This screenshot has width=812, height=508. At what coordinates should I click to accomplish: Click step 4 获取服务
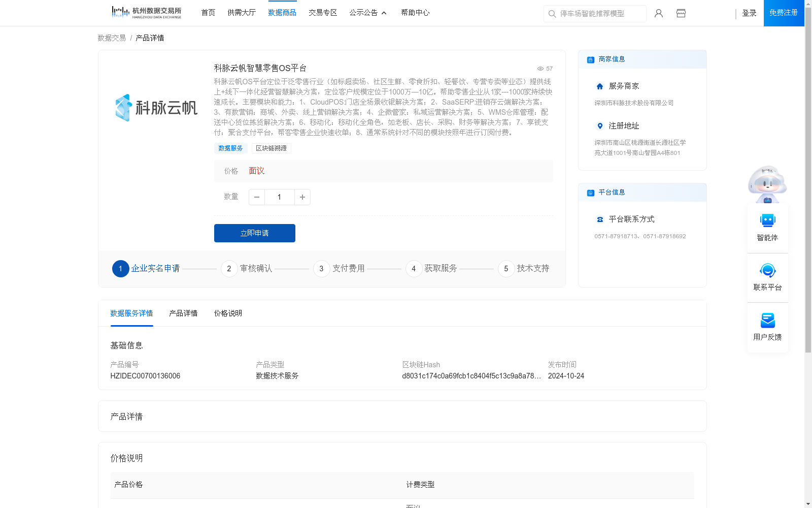point(431,269)
